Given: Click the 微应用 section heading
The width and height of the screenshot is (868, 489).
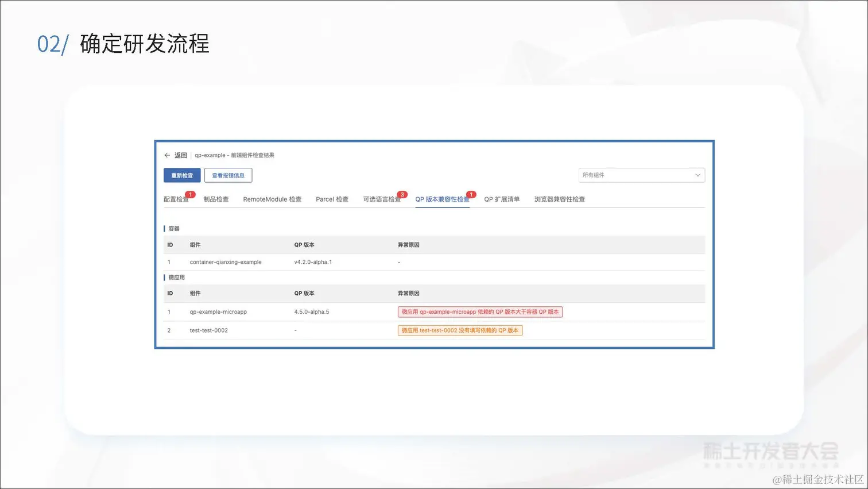Looking at the screenshot, I should [x=176, y=278].
